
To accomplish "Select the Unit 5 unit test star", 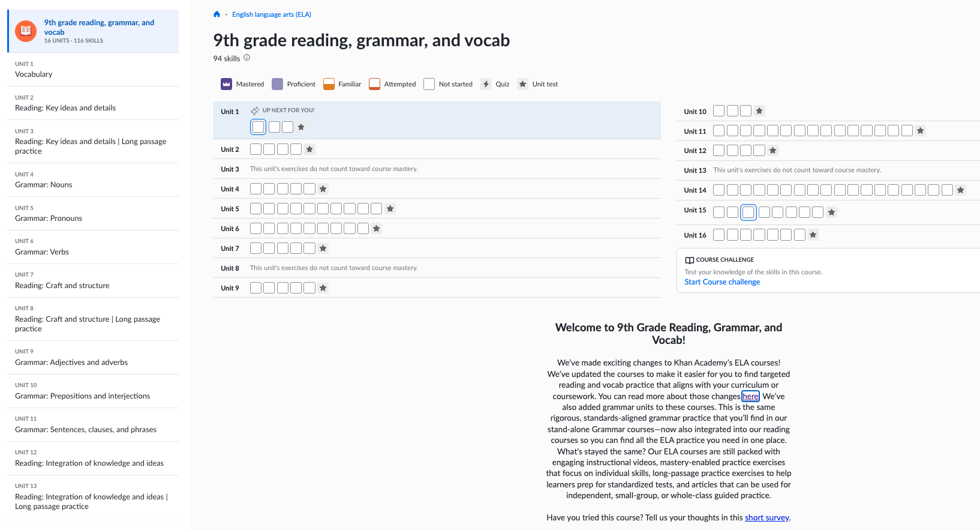I will 390,209.
